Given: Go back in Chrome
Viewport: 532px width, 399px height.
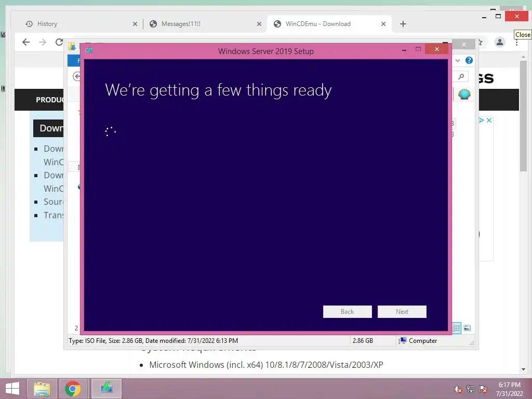Looking at the screenshot, I should 26,42.
